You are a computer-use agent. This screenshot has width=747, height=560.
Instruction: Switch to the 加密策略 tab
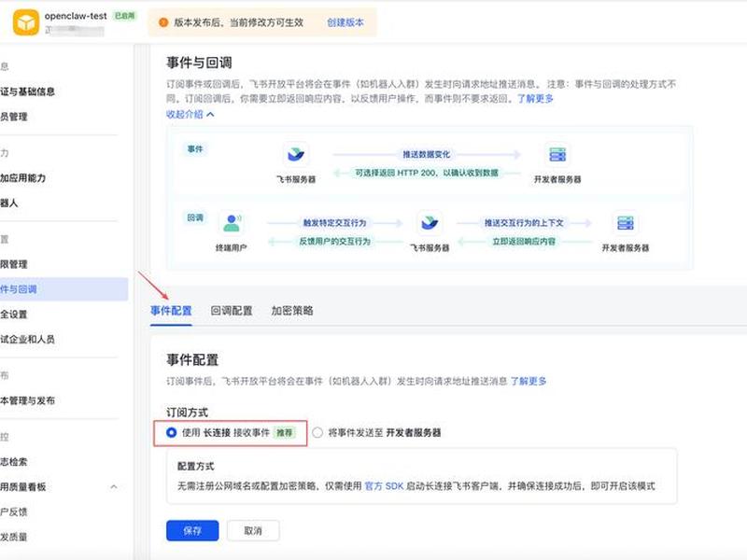point(292,311)
